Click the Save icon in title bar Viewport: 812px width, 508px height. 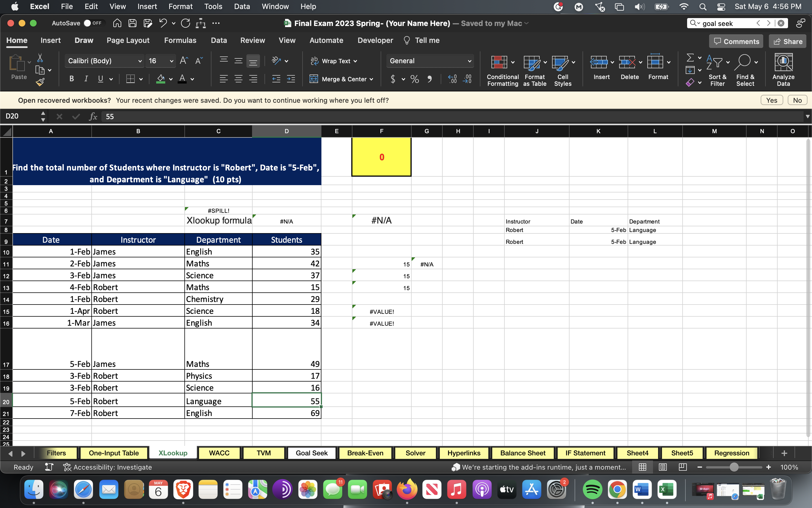click(133, 23)
